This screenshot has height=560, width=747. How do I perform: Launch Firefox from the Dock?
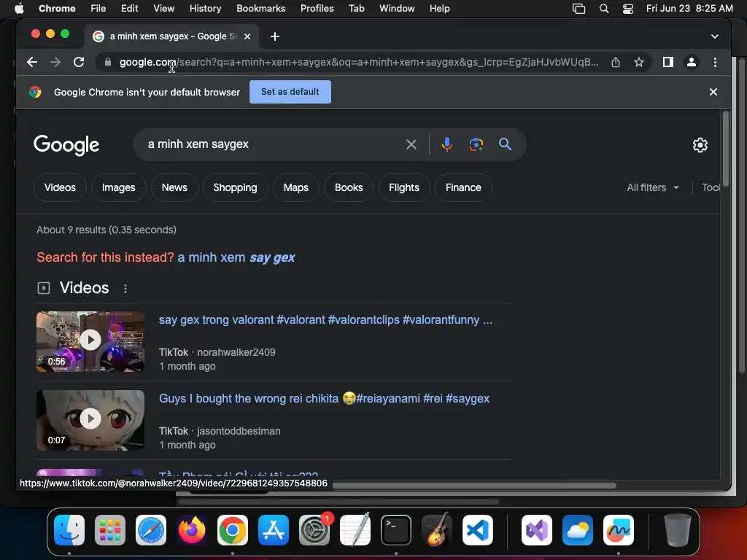(192, 530)
